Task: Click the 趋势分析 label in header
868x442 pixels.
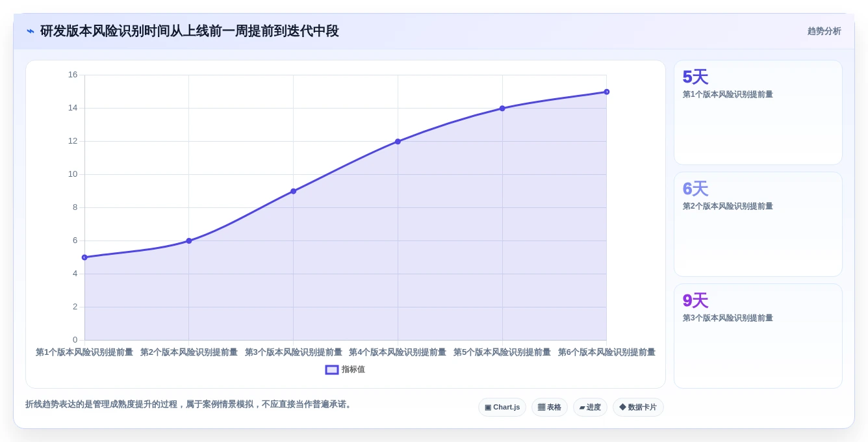Action: (824, 31)
